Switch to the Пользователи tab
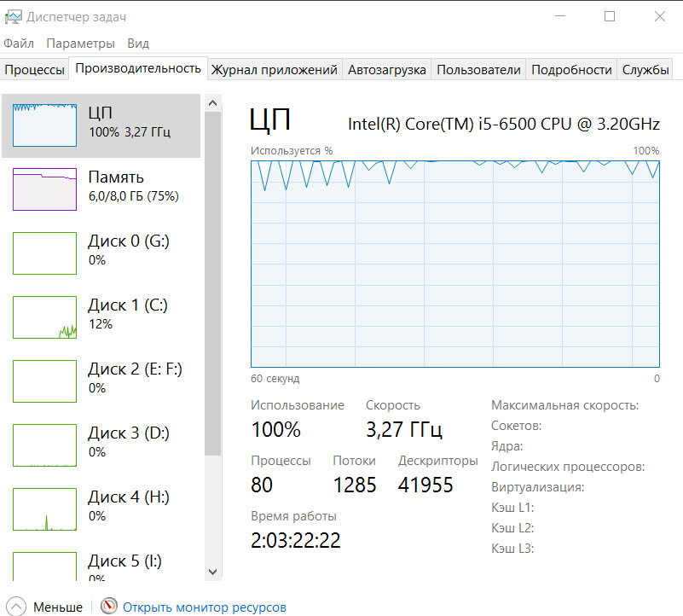 pos(478,70)
